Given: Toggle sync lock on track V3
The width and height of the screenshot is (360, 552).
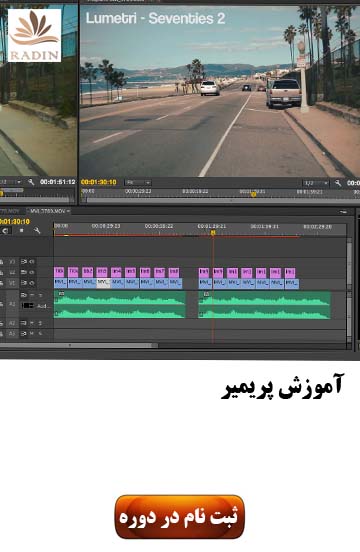Looking at the screenshot, I should pyautogui.click(x=24, y=262).
